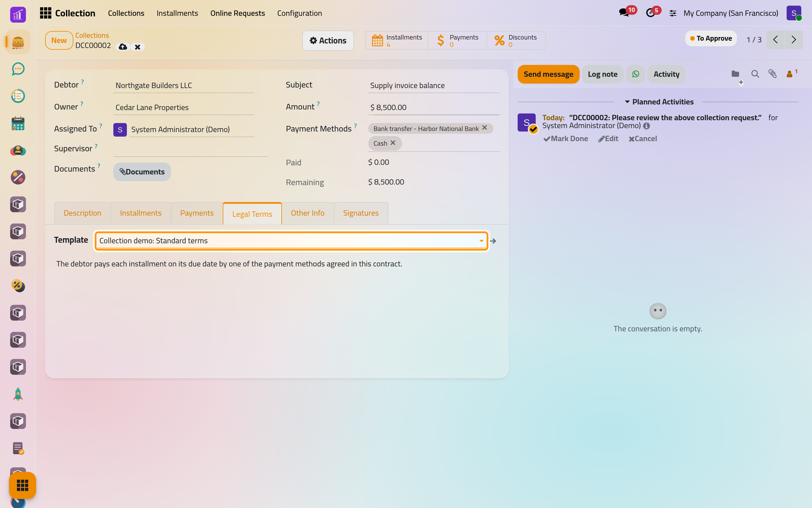Open the apps grid menu icon
812x508 pixels.
46,13
